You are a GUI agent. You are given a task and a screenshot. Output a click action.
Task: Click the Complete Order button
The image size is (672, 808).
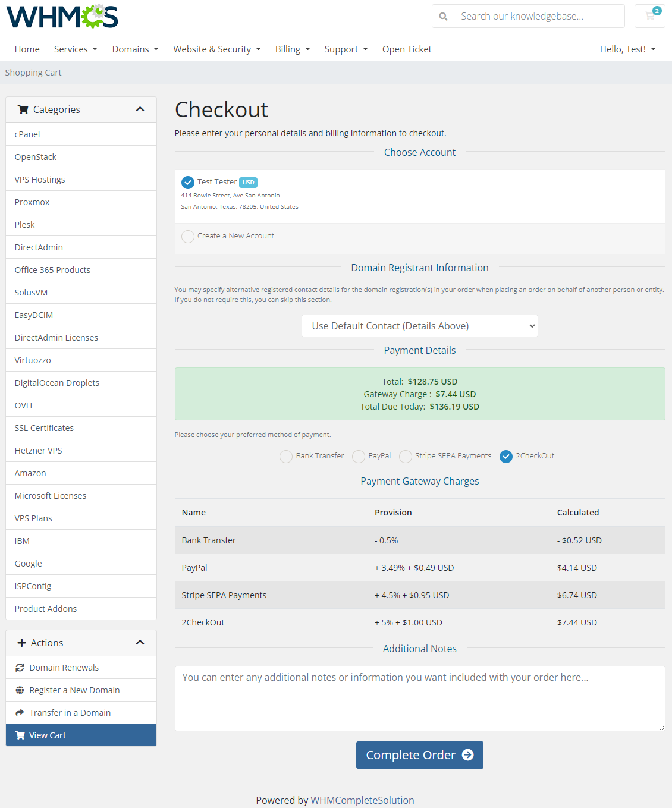tap(419, 755)
